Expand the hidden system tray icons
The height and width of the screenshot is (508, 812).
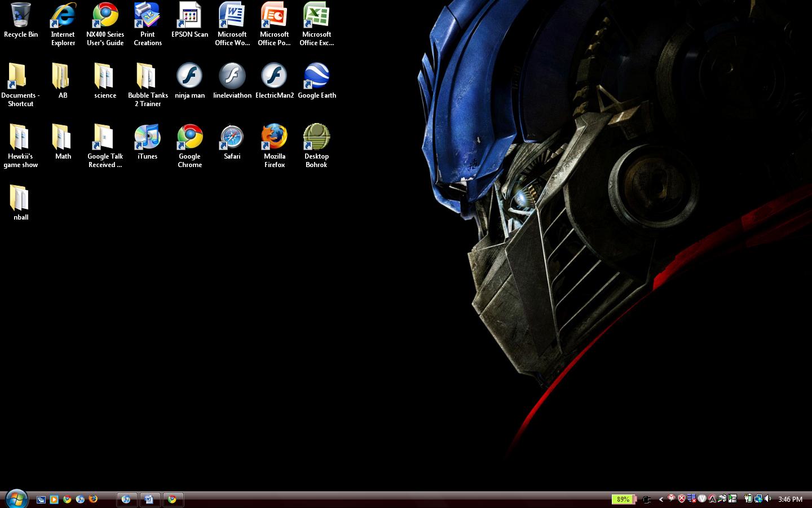click(x=661, y=499)
